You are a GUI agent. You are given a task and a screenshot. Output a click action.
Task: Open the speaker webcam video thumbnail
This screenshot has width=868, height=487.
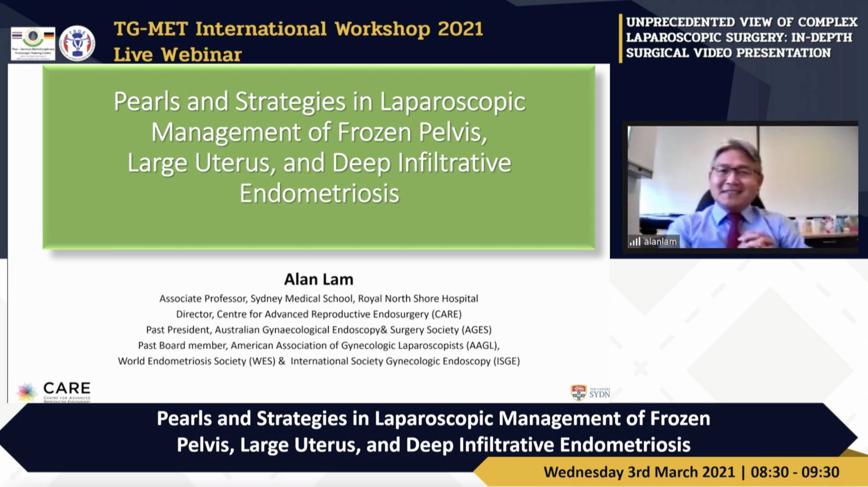point(742,187)
